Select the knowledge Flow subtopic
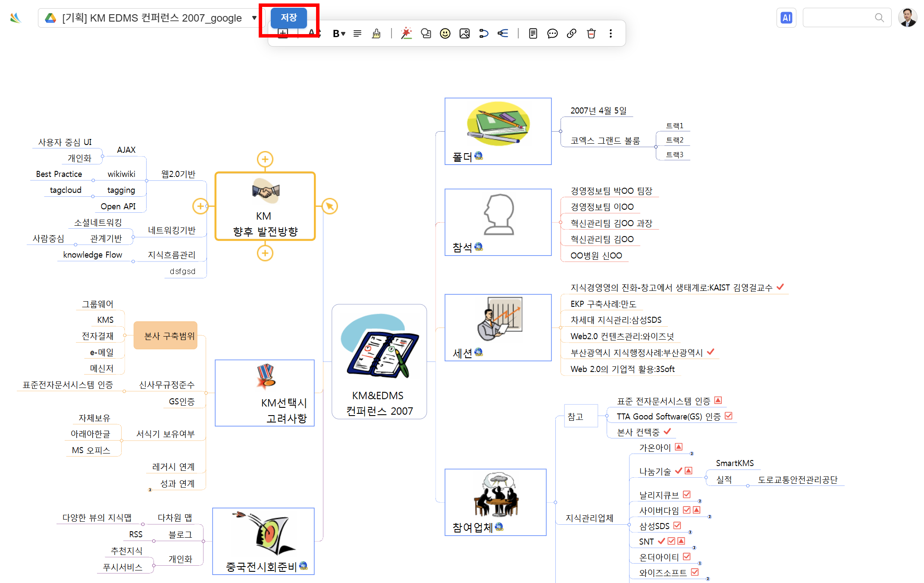 pos(93,255)
